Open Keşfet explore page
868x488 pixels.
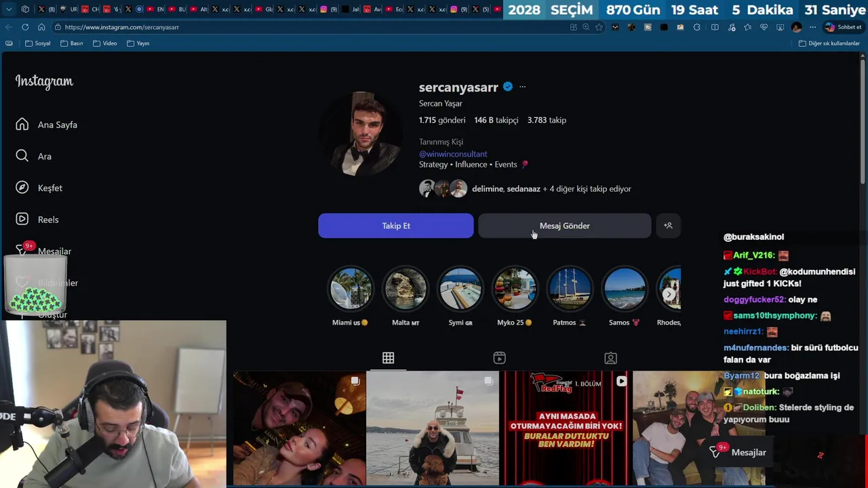(39, 188)
